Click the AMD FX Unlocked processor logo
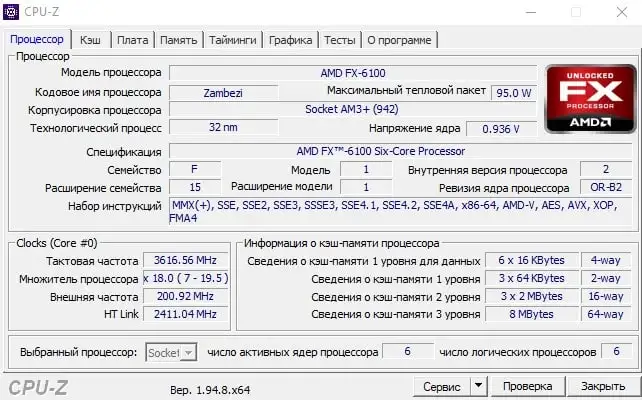Image resolution: width=642 pixels, height=400 pixels. [590, 99]
